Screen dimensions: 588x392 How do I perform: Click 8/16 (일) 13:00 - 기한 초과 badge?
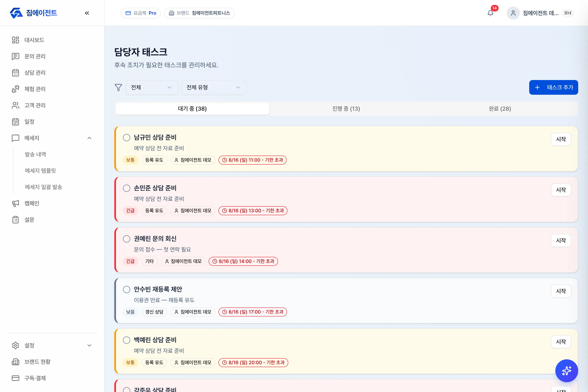click(x=253, y=211)
